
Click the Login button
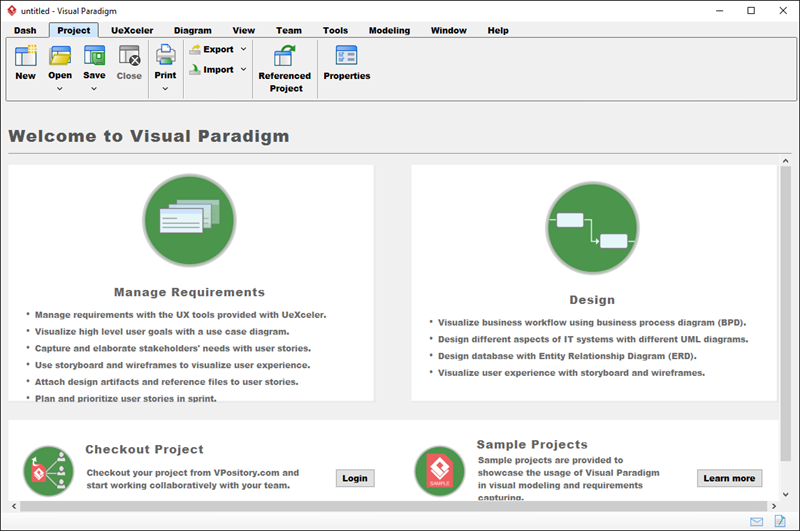355,478
